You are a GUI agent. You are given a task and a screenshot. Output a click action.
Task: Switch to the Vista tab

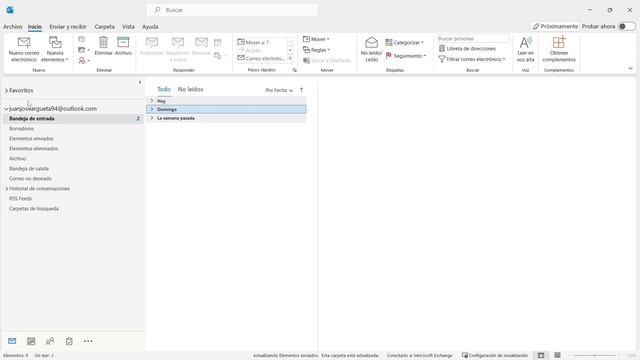coord(128,27)
